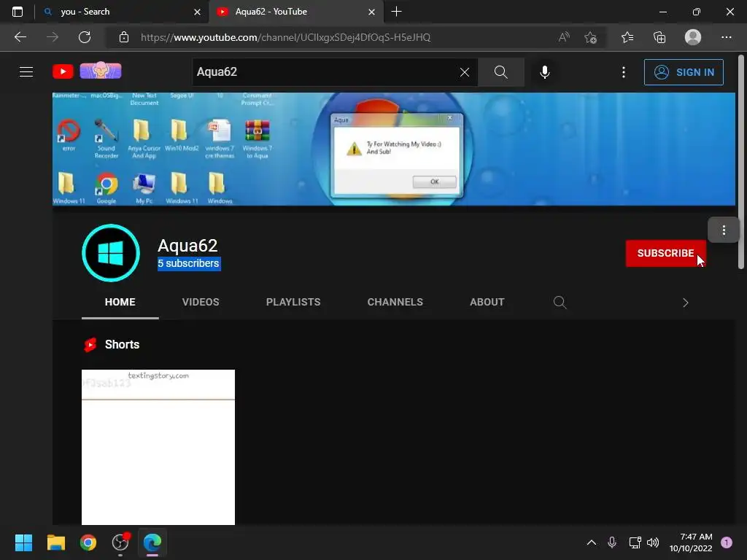This screenshot has height=560, width=747.
Task: Open YouTube settings three-dot menu
Action: [x=624, y=72]
